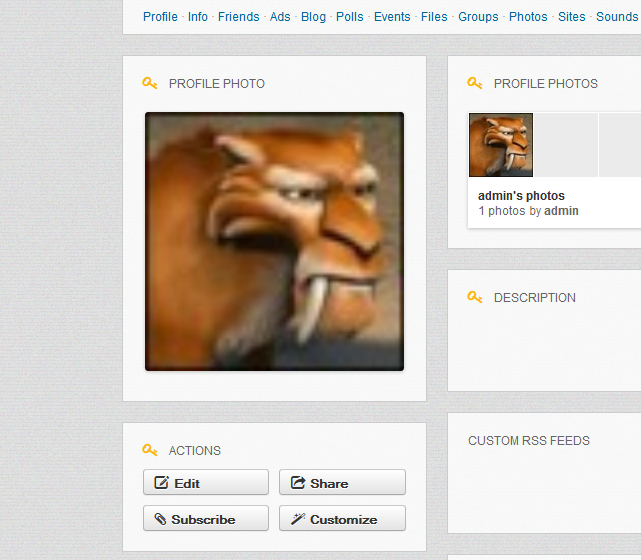Click the DESCRIPTION block title

click(535, 298)
